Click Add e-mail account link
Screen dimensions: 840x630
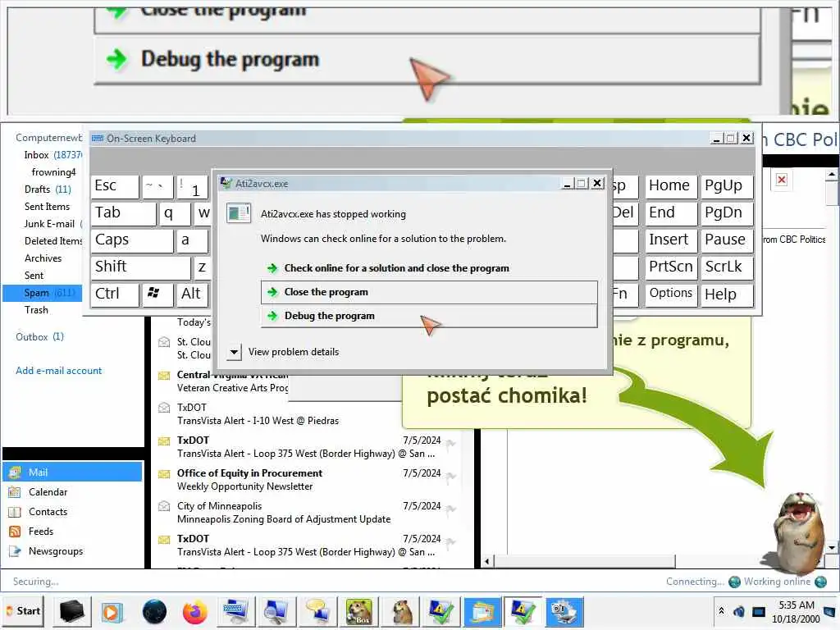(x=59, y=371)
